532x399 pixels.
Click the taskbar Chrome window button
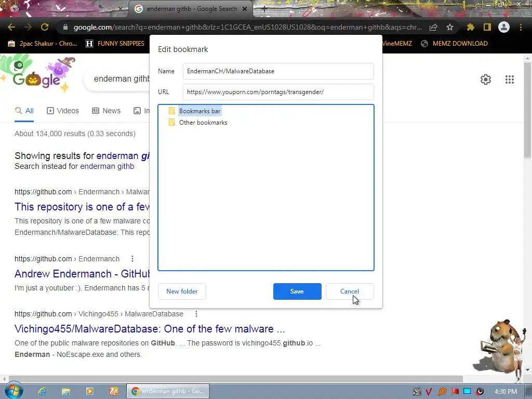168,391
